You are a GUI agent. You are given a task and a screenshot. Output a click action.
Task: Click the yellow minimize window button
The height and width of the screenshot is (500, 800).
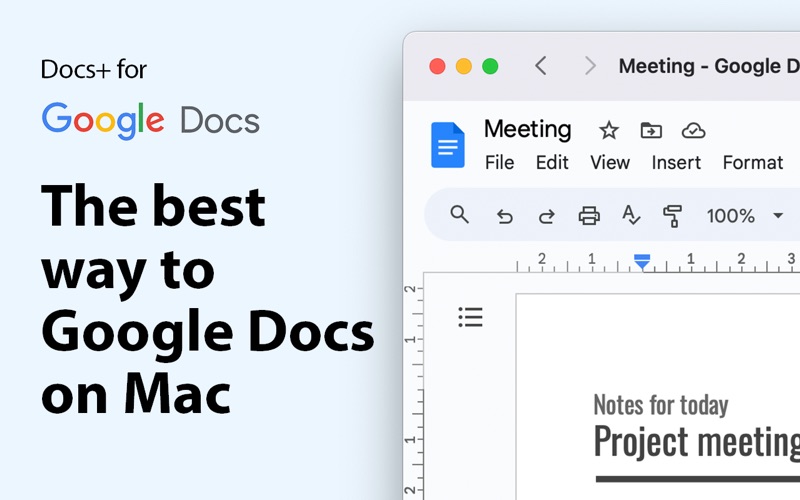tap(464, 66)
